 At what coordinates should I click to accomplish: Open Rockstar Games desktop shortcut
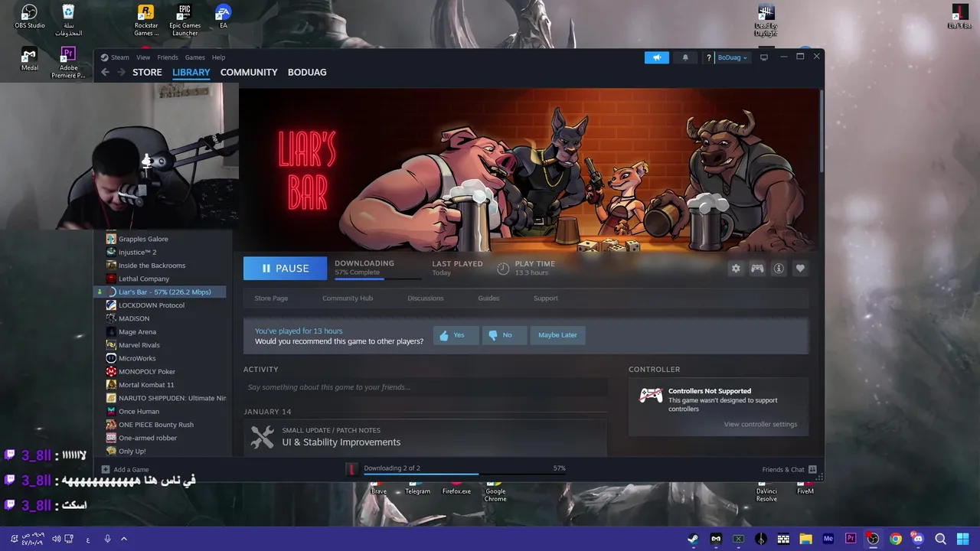[145, 20]
